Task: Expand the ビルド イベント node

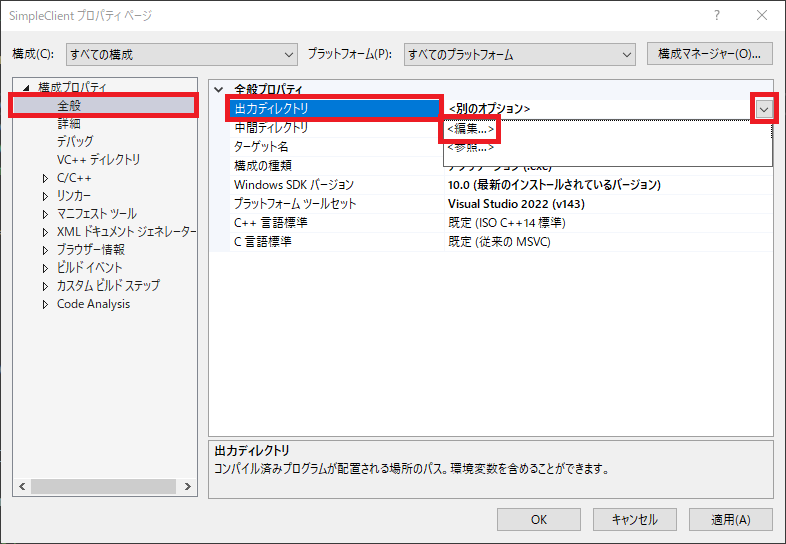Action: click(45, 268)
